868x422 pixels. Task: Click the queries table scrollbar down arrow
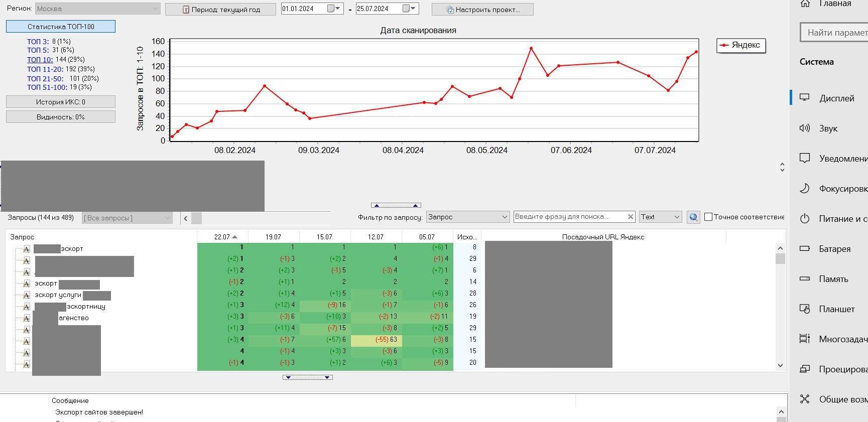(780, 366)
